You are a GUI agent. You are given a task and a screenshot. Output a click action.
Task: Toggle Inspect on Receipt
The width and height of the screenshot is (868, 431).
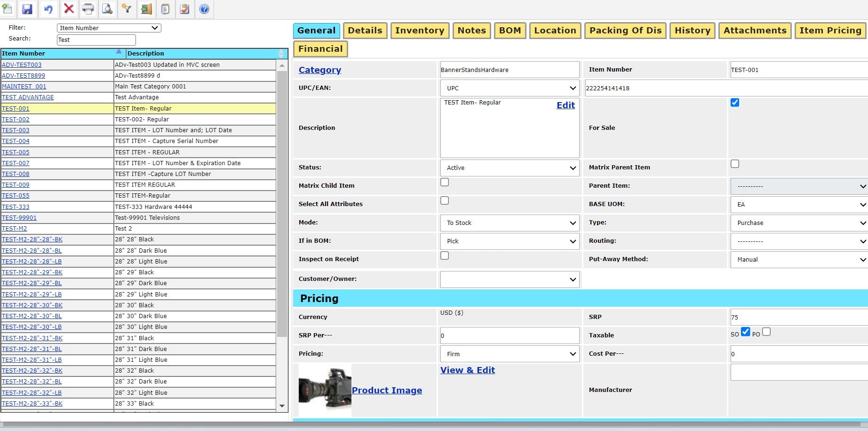[444, 255]
